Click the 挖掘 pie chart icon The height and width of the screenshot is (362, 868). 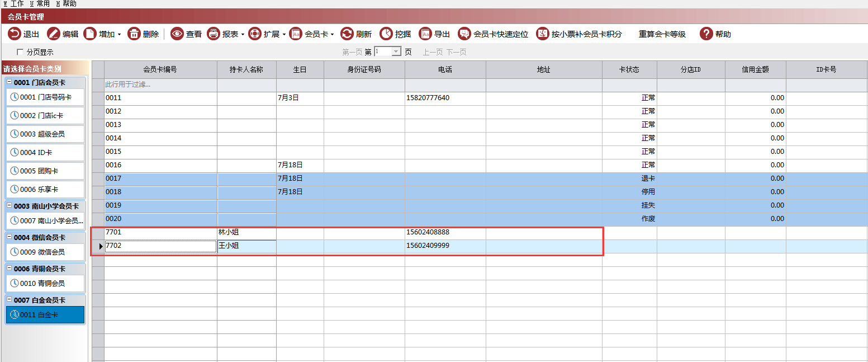pyautogui.click(x=386, y=34)
